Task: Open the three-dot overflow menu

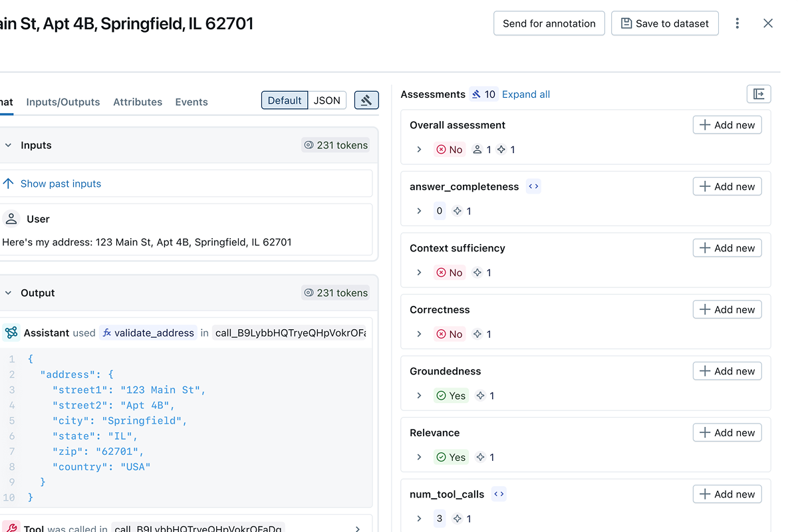Action: click(737, 23)
